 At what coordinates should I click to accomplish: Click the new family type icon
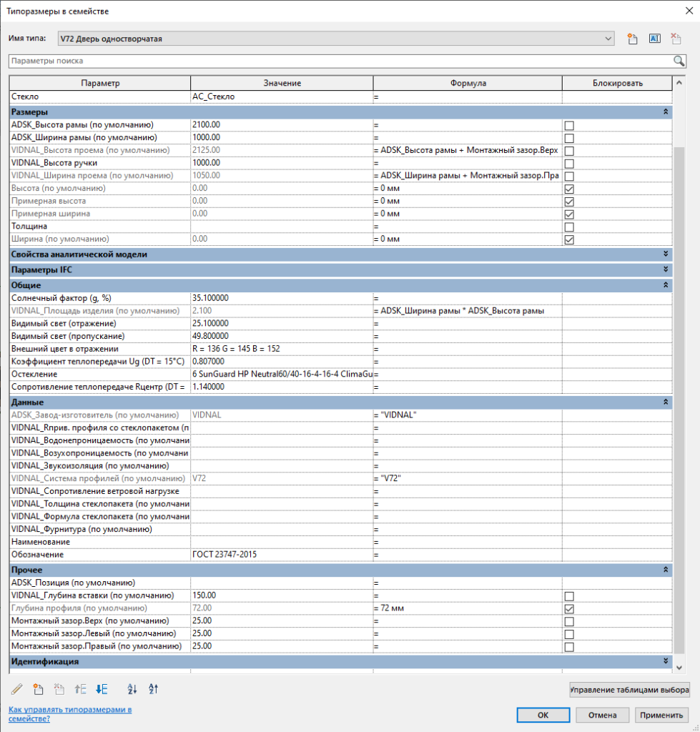click(x=632, y=39)
